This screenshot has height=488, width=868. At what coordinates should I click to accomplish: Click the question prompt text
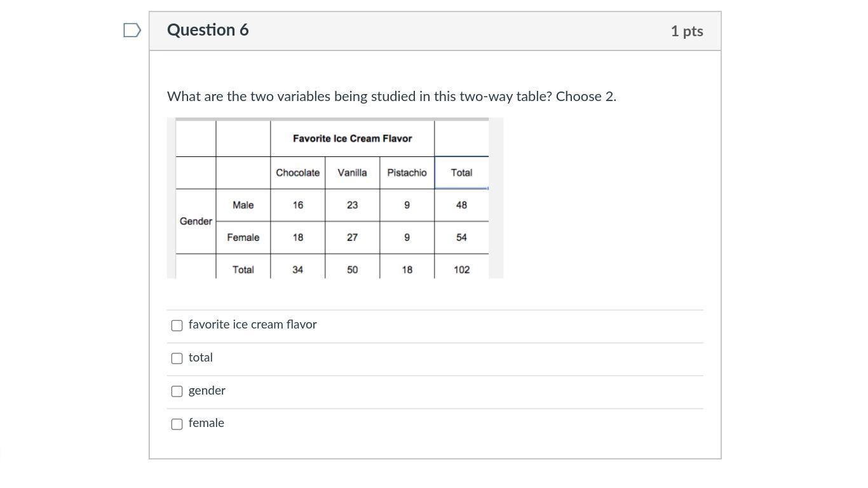click(391, 97)
